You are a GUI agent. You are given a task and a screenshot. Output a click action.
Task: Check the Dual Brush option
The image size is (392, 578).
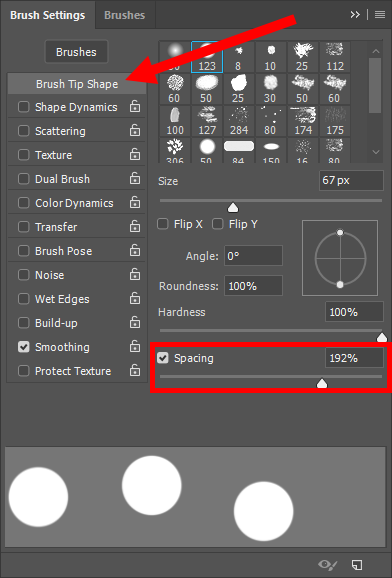(24, 179)
